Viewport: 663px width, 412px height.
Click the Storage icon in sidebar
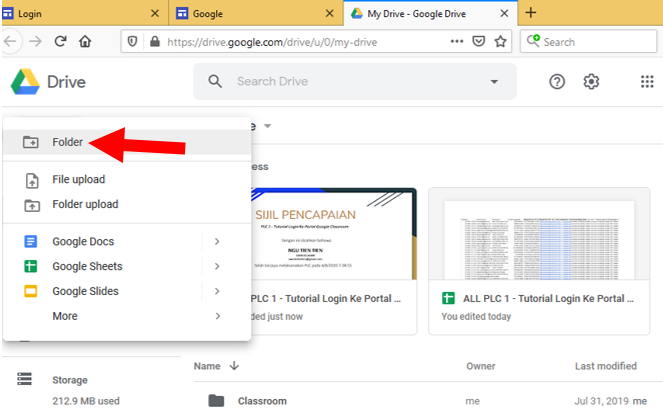[25, 379]
